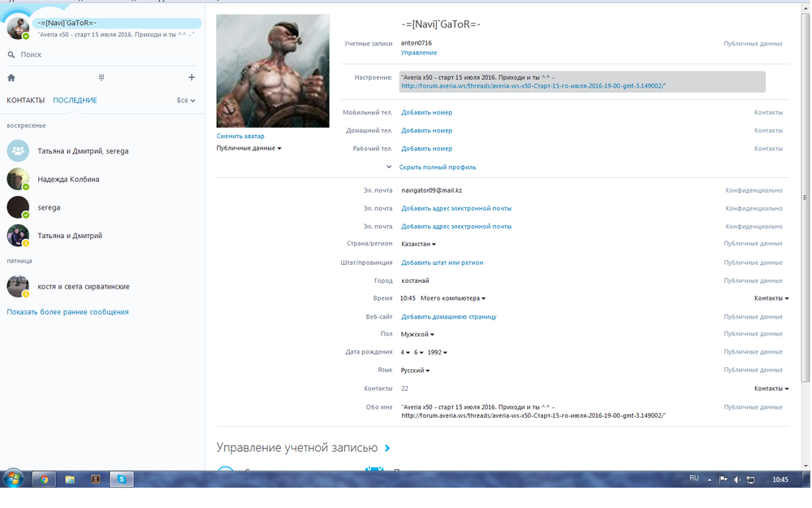Click the search magnifier icon
812x508 pixels.
11,54
